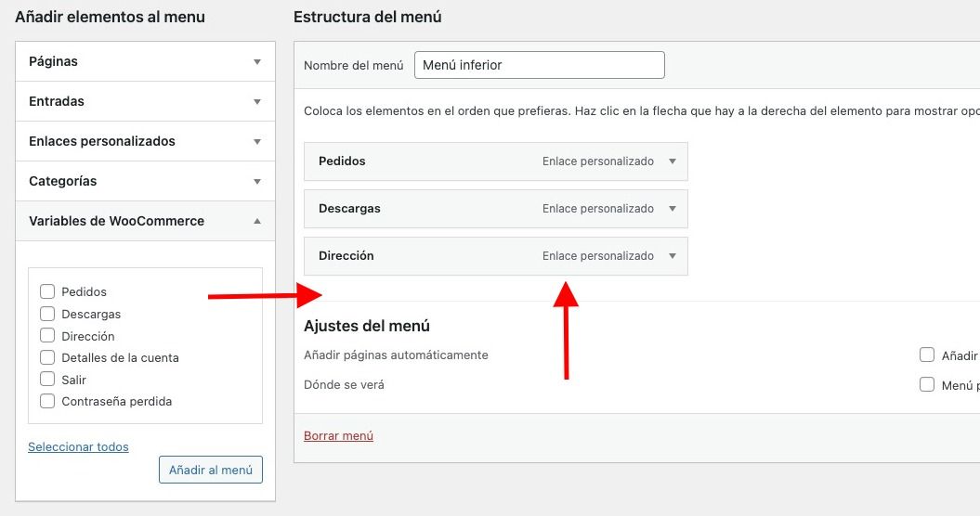Viewport: 980px width, 516px height.
Task: Expand the Enlaces personalizados panel arrow
Action: tap(257, 141)
